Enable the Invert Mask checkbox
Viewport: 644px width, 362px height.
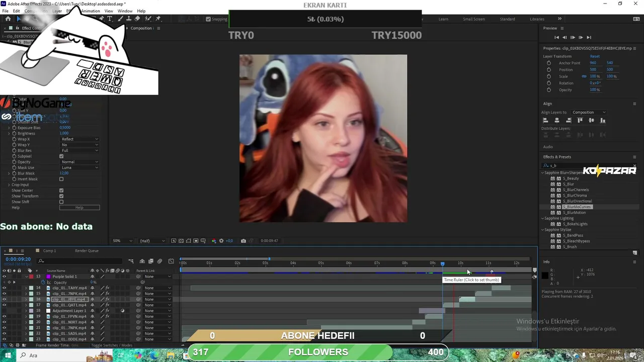click(x=61, y=179)
